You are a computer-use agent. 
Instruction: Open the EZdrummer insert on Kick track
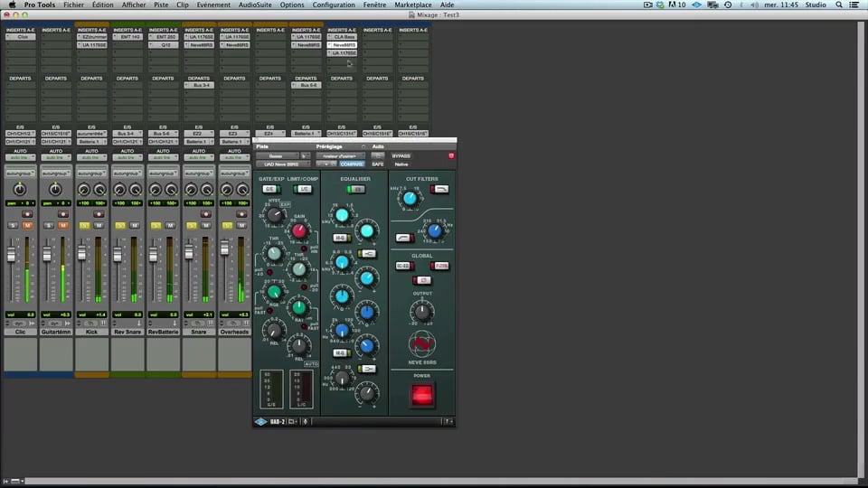click(92, 36)
